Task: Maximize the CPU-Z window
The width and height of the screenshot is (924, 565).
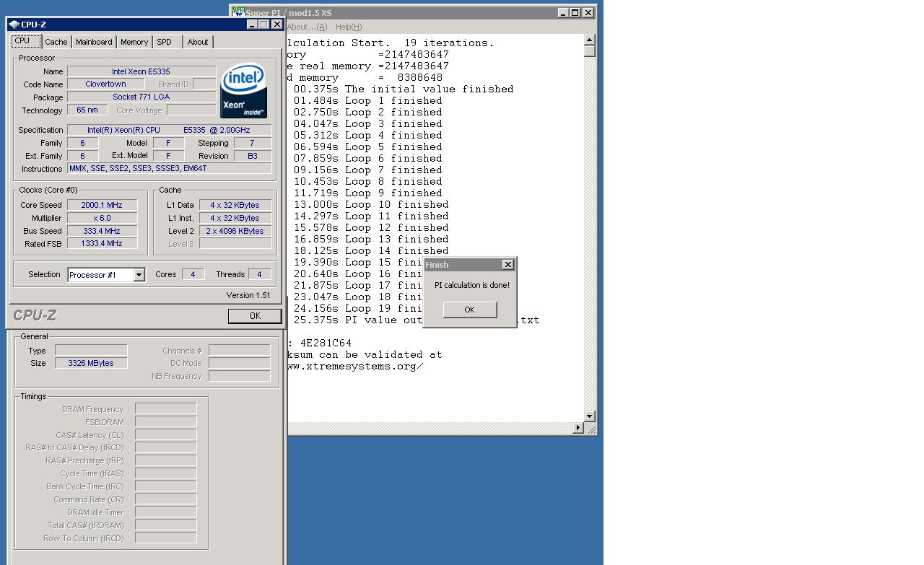Action: (263, 25)
